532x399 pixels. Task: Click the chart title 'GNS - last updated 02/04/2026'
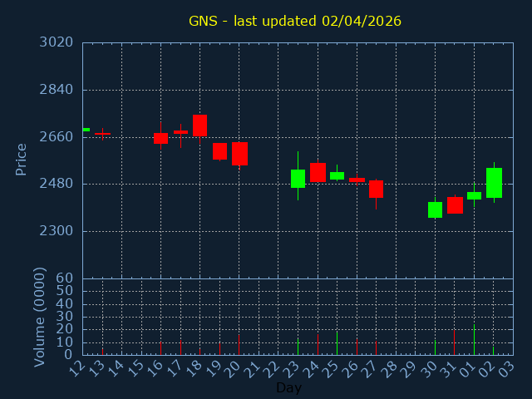point(294,21)
